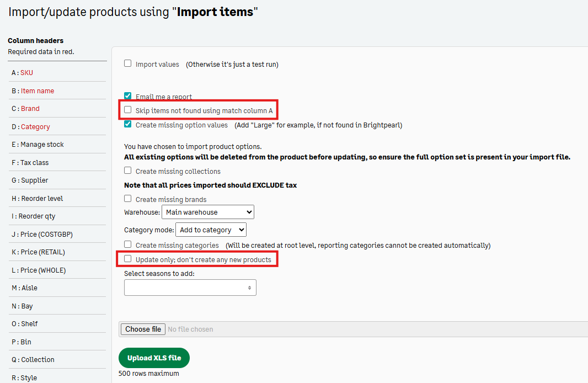Enable Create missing categories checkbox
Viewport: 588px width, 383px height.
coord(128,244)
